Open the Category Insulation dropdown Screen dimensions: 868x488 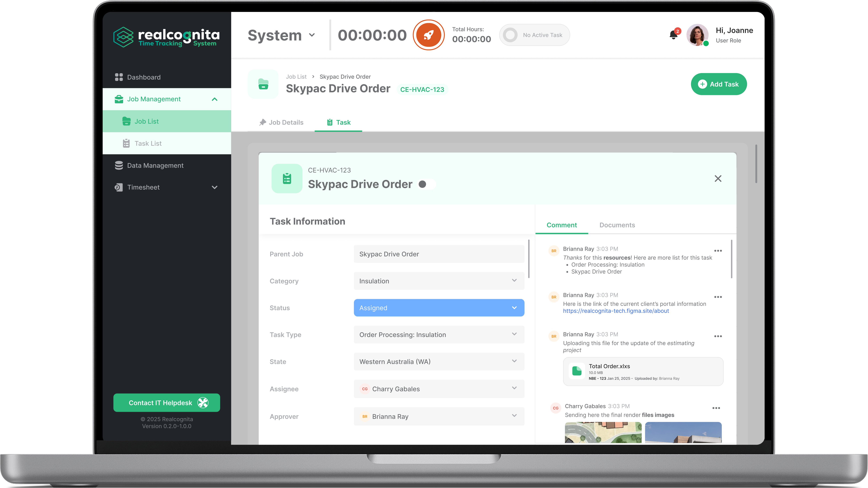click(x=439, y=281)
